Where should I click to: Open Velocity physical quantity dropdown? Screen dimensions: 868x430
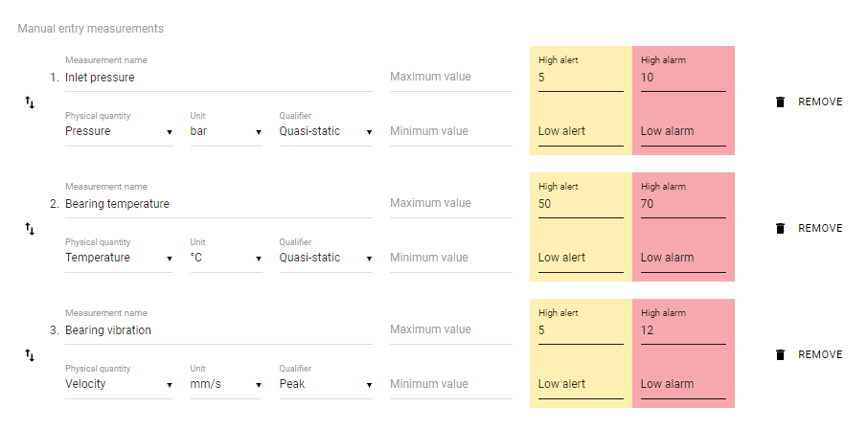[x=119, y=384]
